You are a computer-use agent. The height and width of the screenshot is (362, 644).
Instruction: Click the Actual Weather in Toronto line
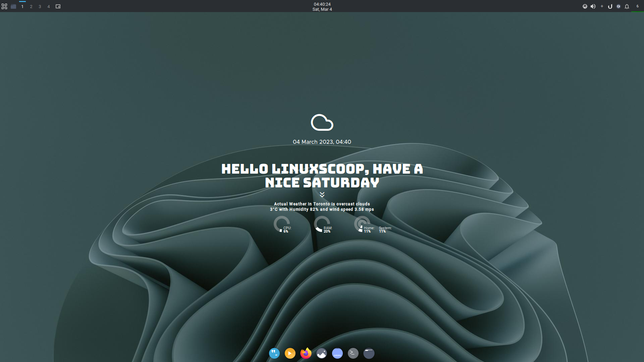322,204
